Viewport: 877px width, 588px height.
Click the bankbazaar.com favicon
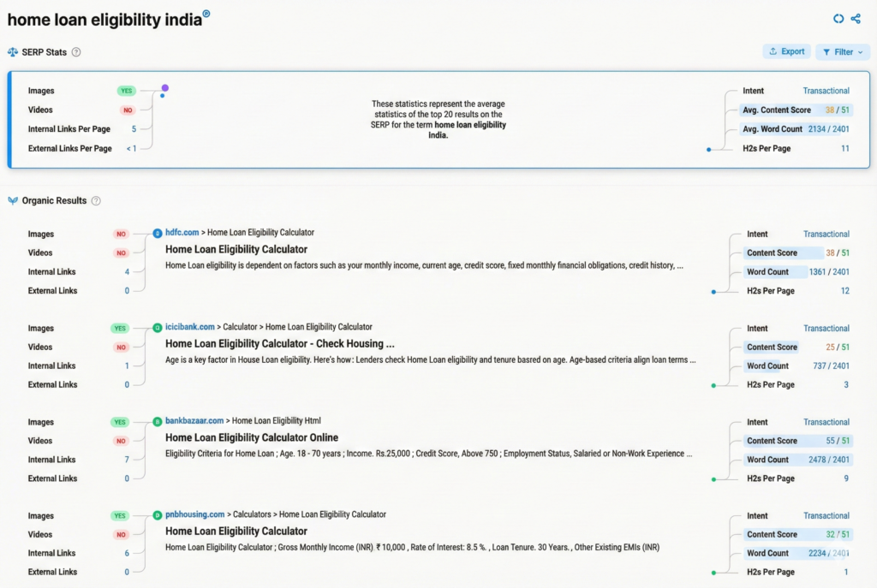click(x=157, y=421)
